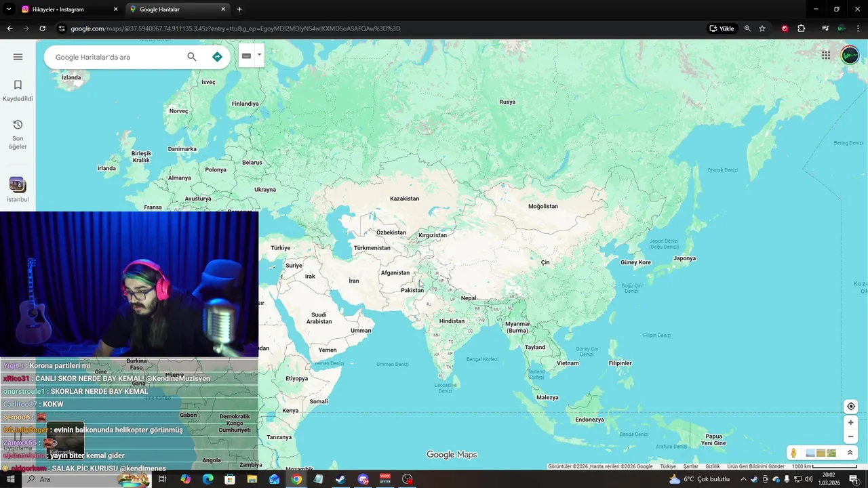Click the Suudi Arabistan map label
The width and height of the screenshot is (868, 488).
click(319, 318)
